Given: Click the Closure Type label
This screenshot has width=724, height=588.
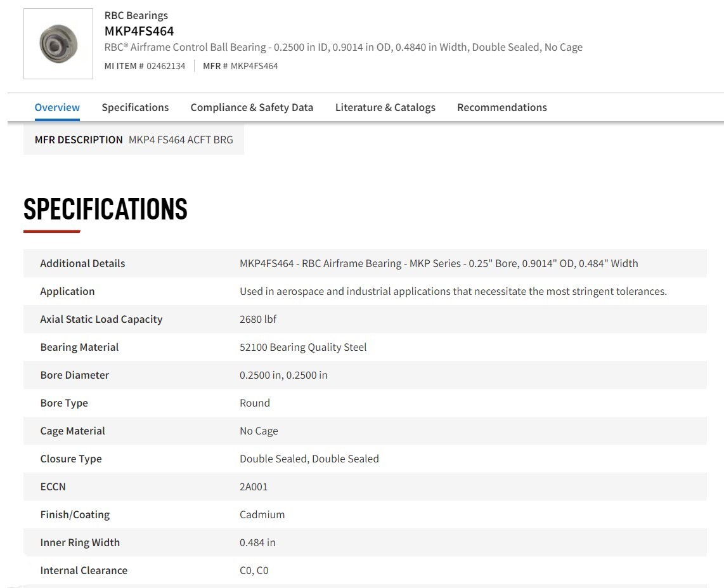Looking at the screenshot, I should [70, 459].
